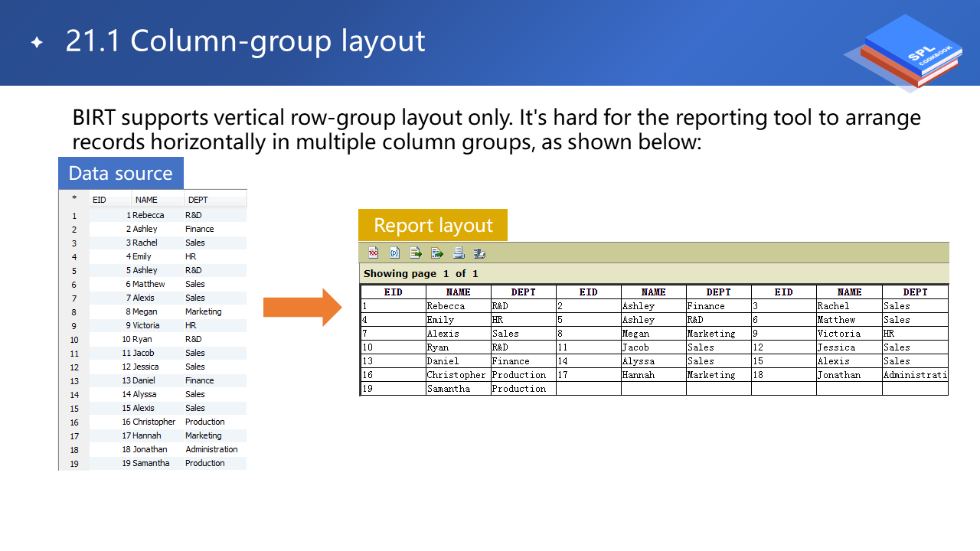Click the first EID column header in report
Viewport: 980px width, 551px height.
tap(393, 292)
